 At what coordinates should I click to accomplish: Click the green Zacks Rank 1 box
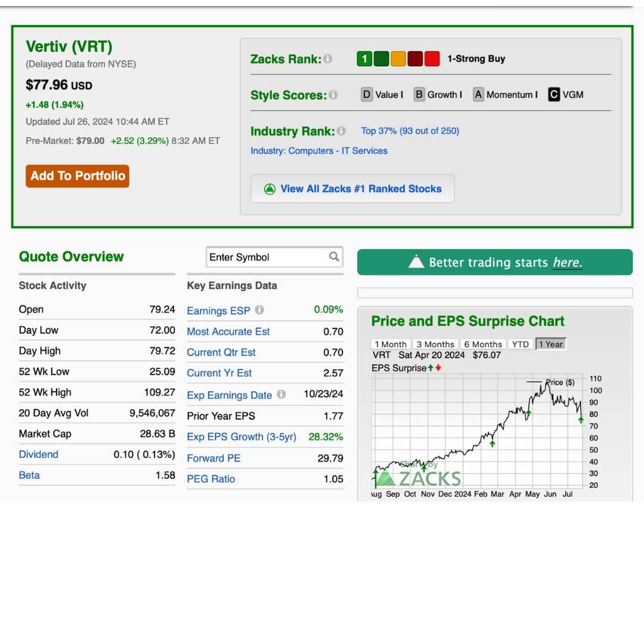click(x=364, y=58)
